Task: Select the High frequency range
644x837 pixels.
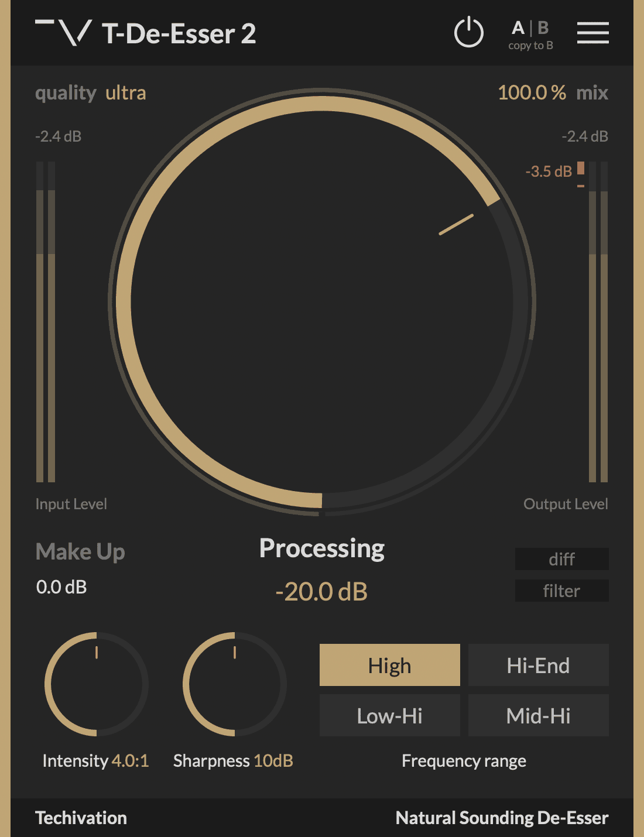Action: click(389, 665)
